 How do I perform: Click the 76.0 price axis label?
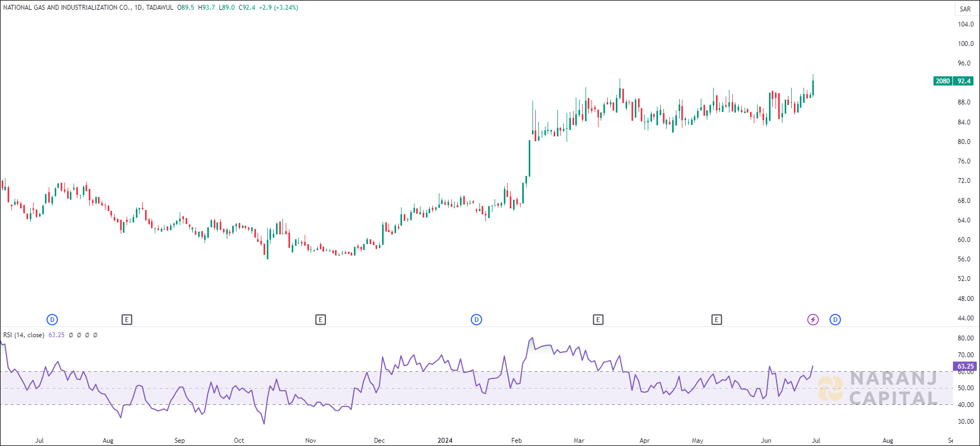click(x=964, y=161)
